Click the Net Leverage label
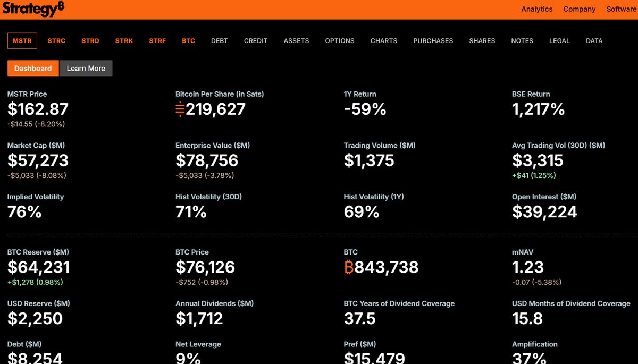This screenshot has width=638, height=364. coord(198,344)
